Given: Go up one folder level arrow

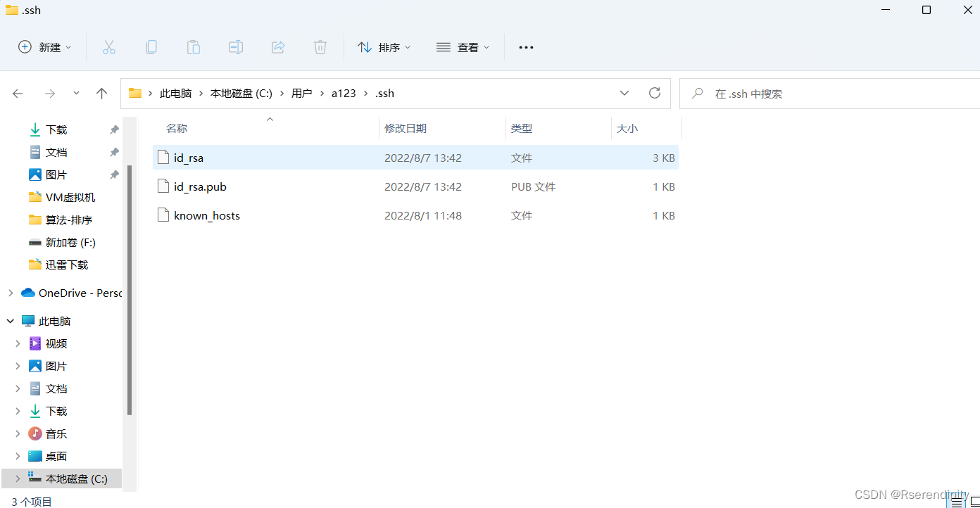Looking at the screenshot, I should (101, 94).
